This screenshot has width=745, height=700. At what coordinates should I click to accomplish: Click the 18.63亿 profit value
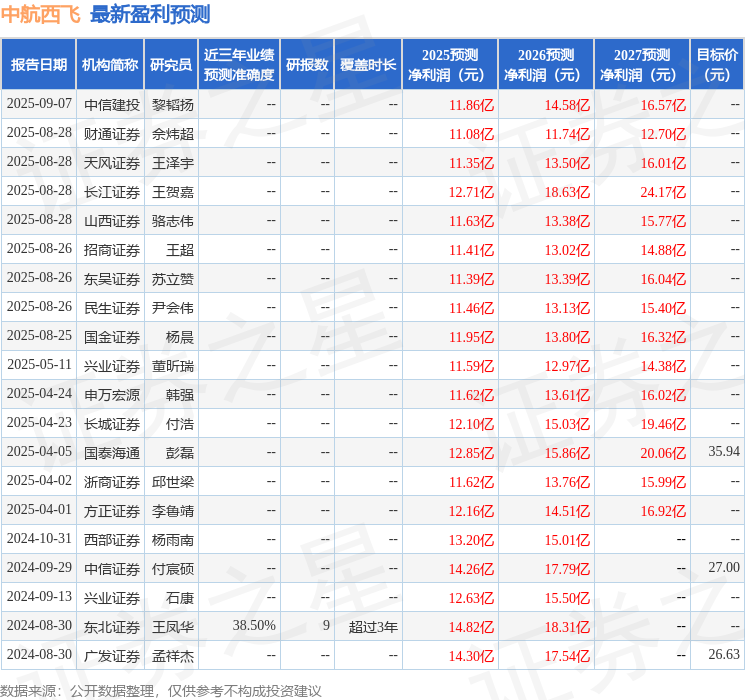click(567, 192)
